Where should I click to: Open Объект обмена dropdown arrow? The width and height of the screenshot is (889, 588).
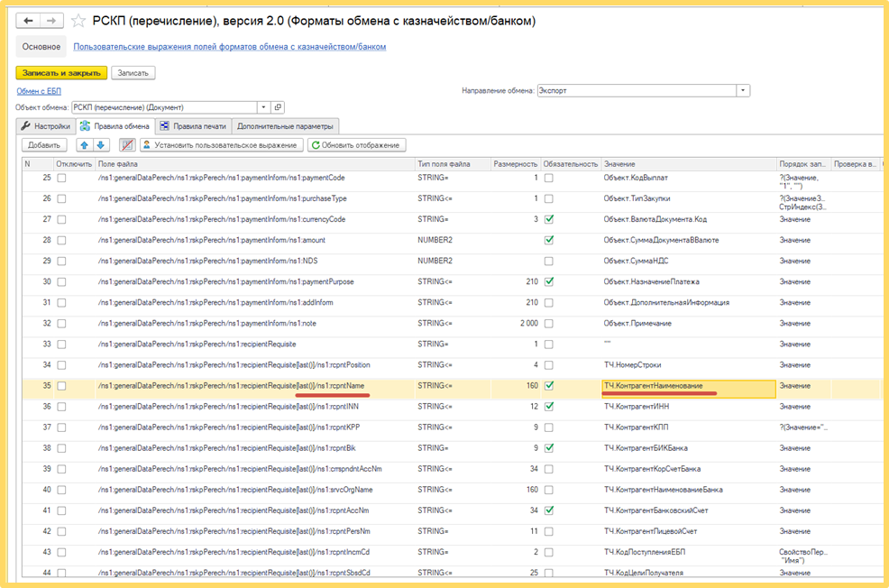point(263,107)
